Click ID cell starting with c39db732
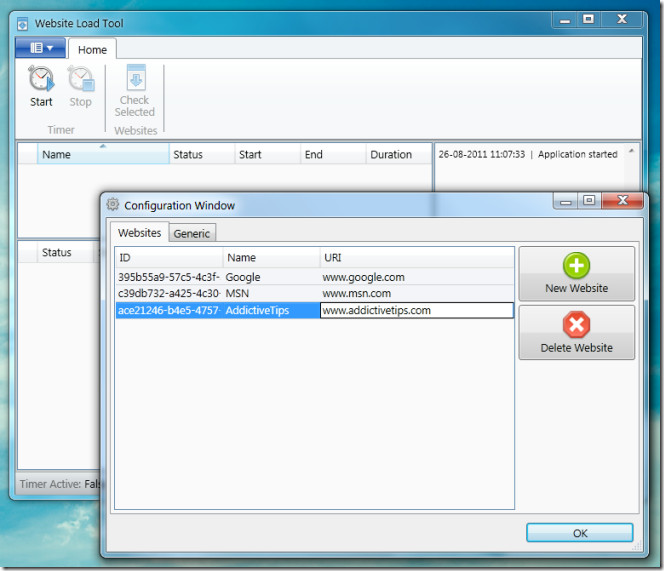The image size is (664, 571). [169, 294]
